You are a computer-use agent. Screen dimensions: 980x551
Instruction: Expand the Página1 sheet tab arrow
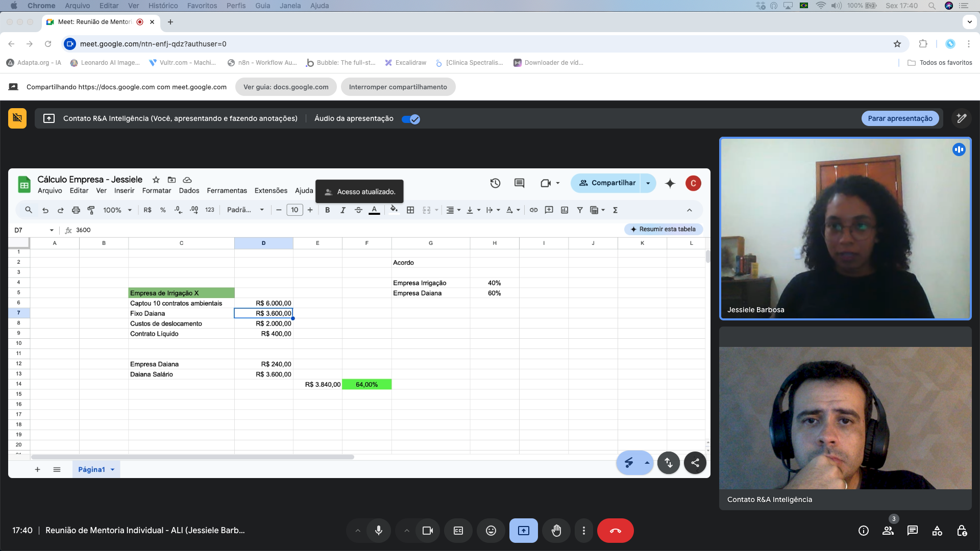[x=113, y=469]
